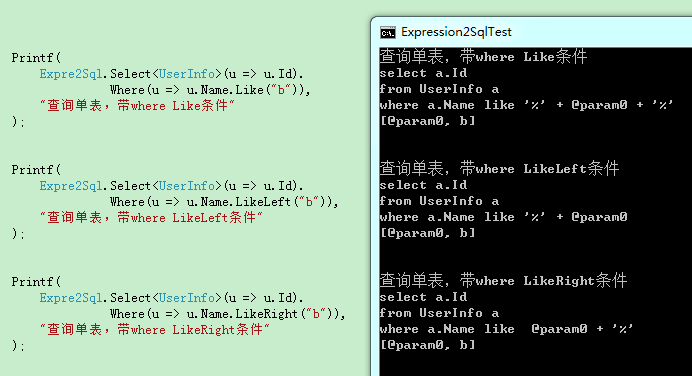Click the second Printf( call
This screenshot has height=376, width=692.
37,170
